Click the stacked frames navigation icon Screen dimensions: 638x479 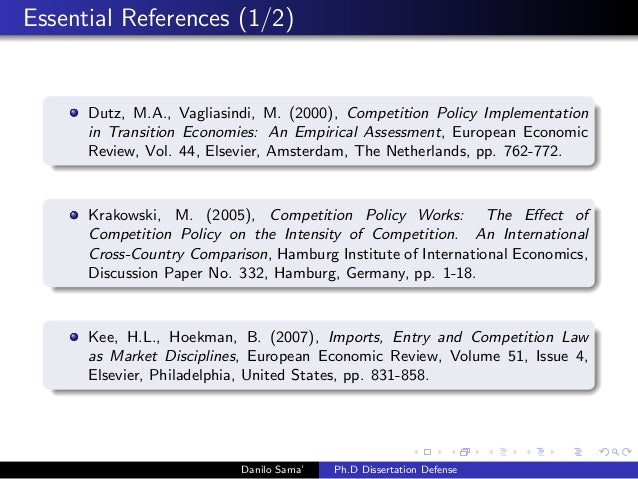[x=465, y=452]
